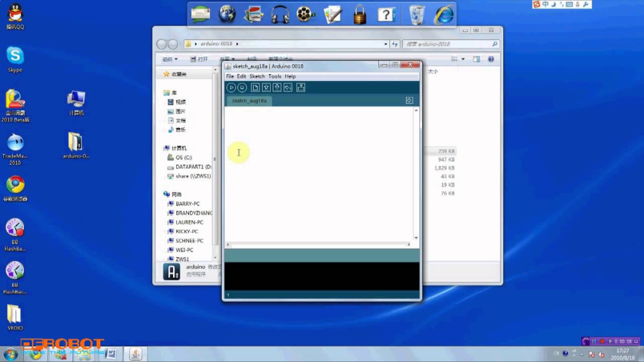Select BRANDYZHANG computer in network list
644x362 pixels.
pos(190,213)
